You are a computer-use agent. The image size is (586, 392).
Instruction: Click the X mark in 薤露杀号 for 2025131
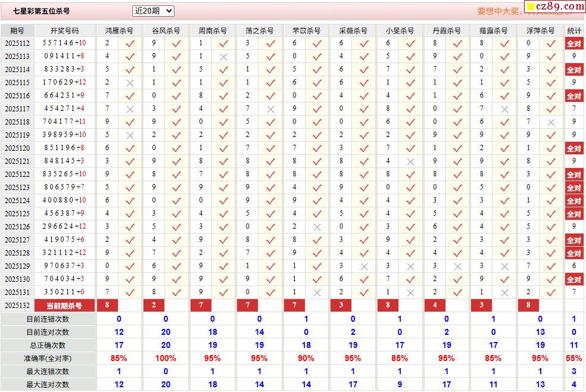point(504,293)
